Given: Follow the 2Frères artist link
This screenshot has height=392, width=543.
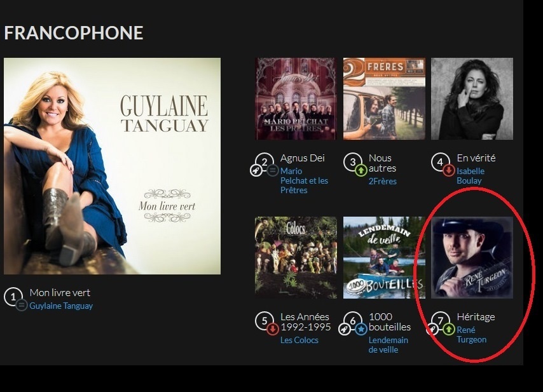Looking at the screenshot, I should 382,181.
